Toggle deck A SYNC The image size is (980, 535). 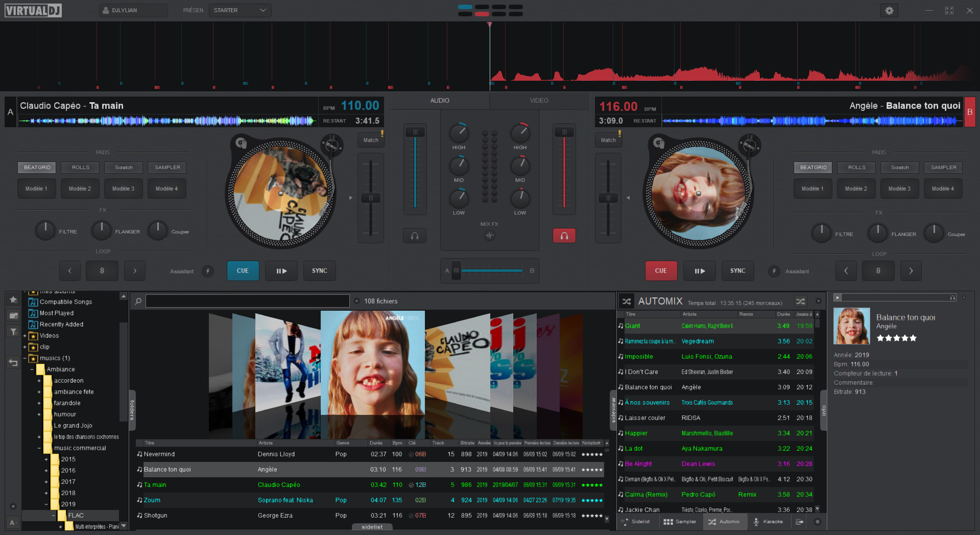click(x=320, y=271)
